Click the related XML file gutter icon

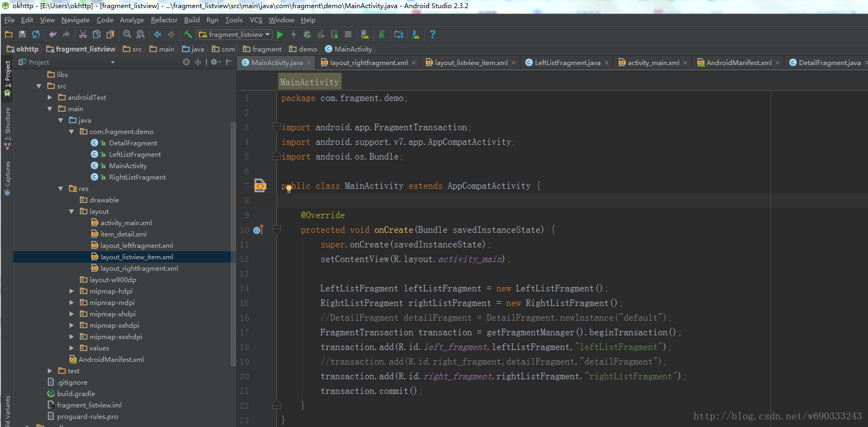tap(260, 186)
